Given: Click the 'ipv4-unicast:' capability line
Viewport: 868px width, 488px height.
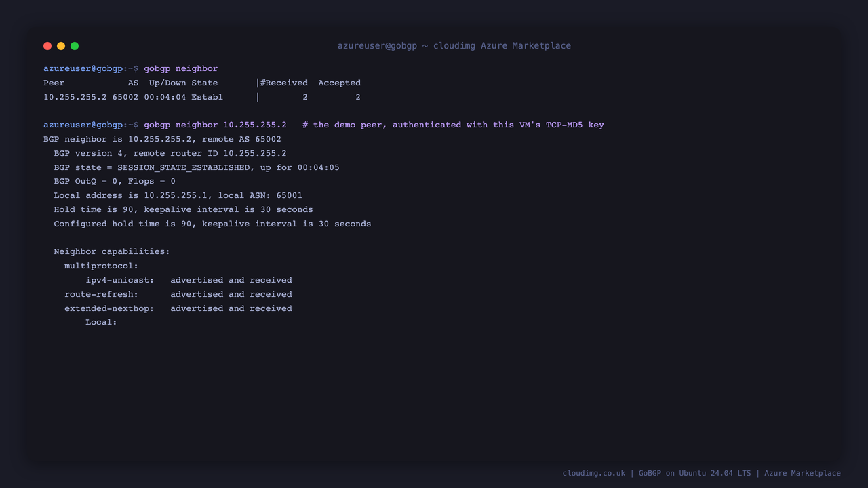Looking at the screenshot, I should [189, 280].
